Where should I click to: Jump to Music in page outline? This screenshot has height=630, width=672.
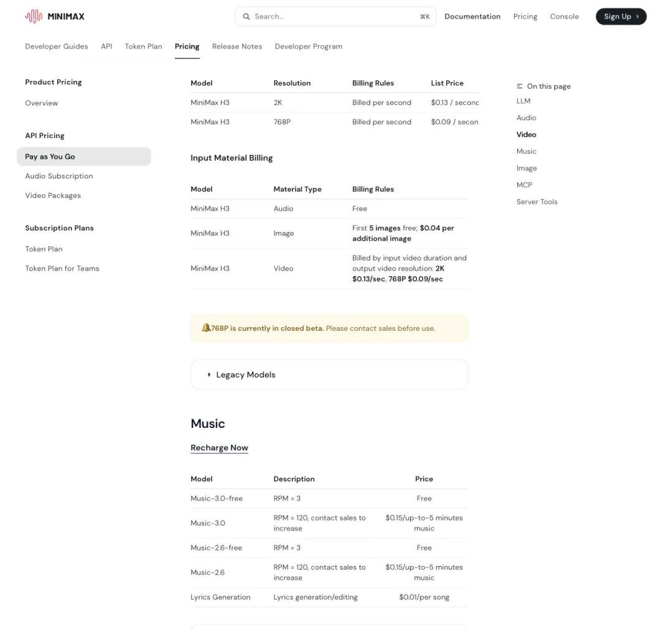tap(526, 151)
